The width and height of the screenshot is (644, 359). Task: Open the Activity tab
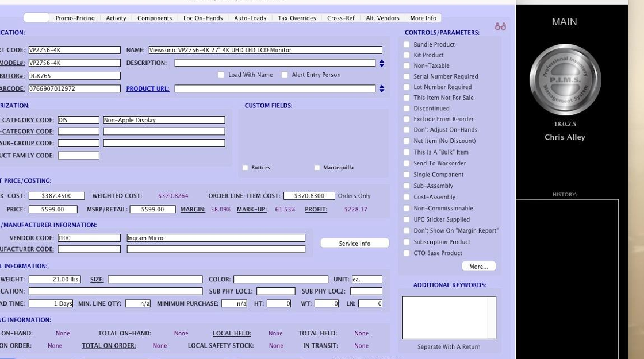(x=116, y=18)
